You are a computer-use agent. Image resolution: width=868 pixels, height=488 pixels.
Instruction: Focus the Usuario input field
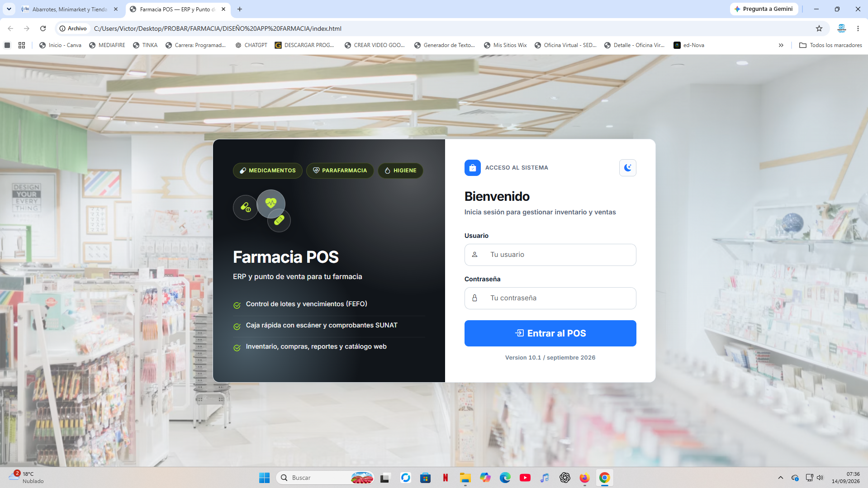(x=550, y=255)
